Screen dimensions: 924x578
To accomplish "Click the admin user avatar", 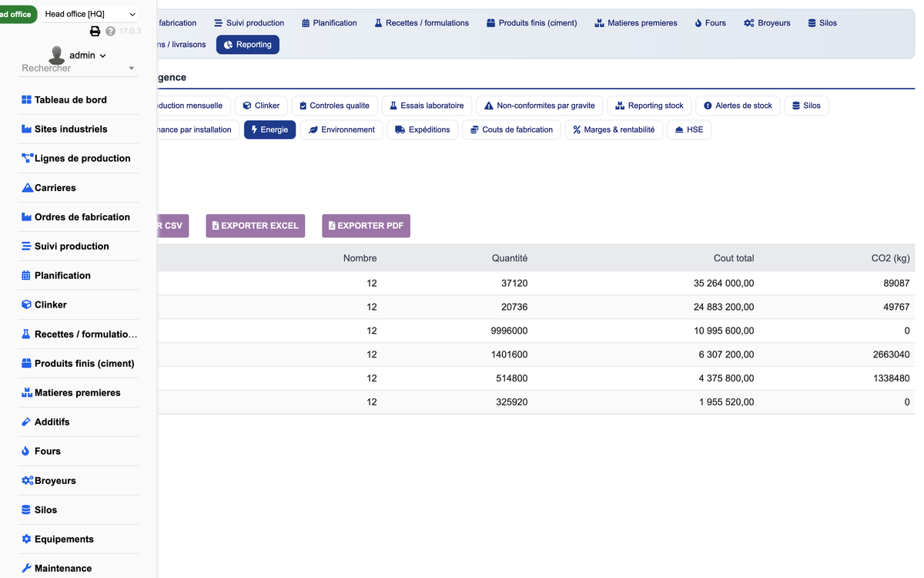I will (x=56, y=55).
